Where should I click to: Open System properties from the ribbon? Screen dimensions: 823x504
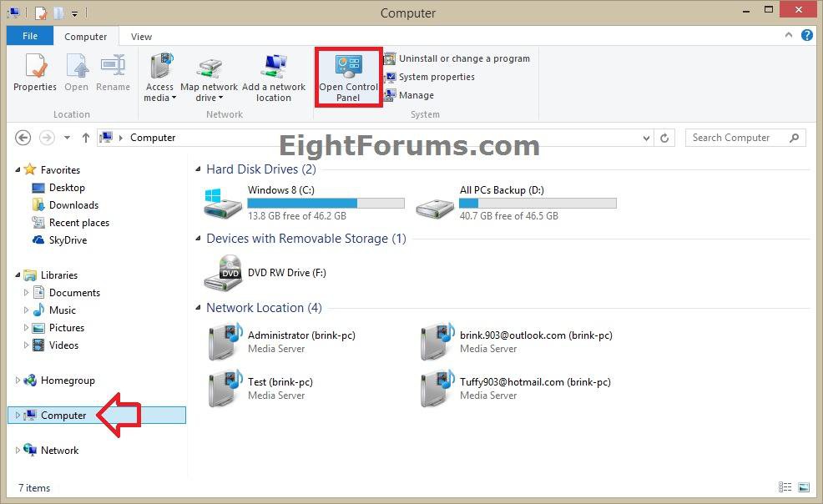coord(429,77)
